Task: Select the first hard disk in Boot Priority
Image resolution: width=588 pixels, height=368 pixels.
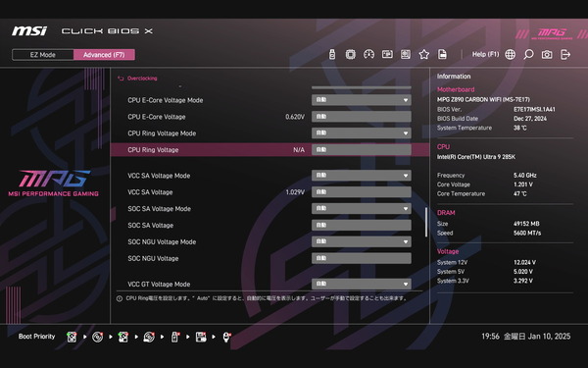Action: tap(72, 337)
